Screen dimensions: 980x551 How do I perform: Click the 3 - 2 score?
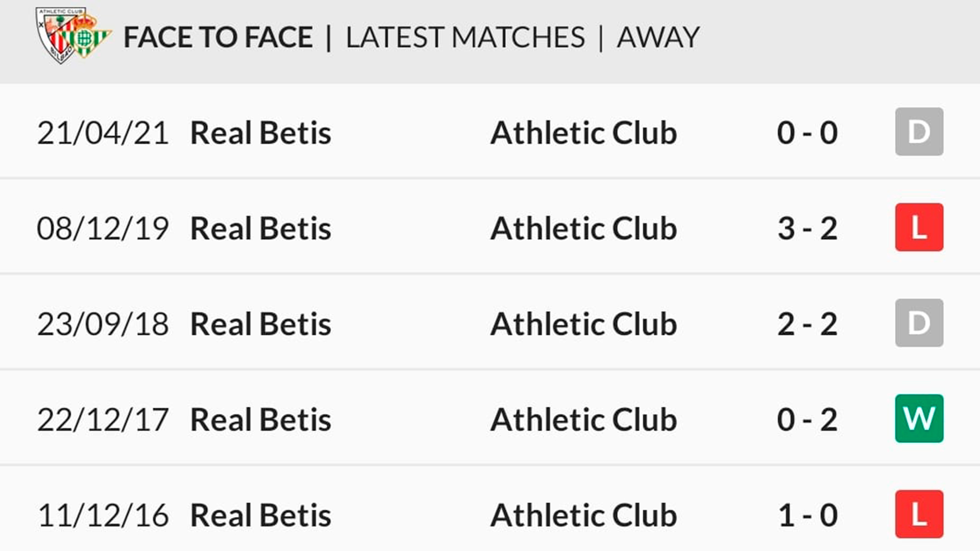click(x=807, y=228)
